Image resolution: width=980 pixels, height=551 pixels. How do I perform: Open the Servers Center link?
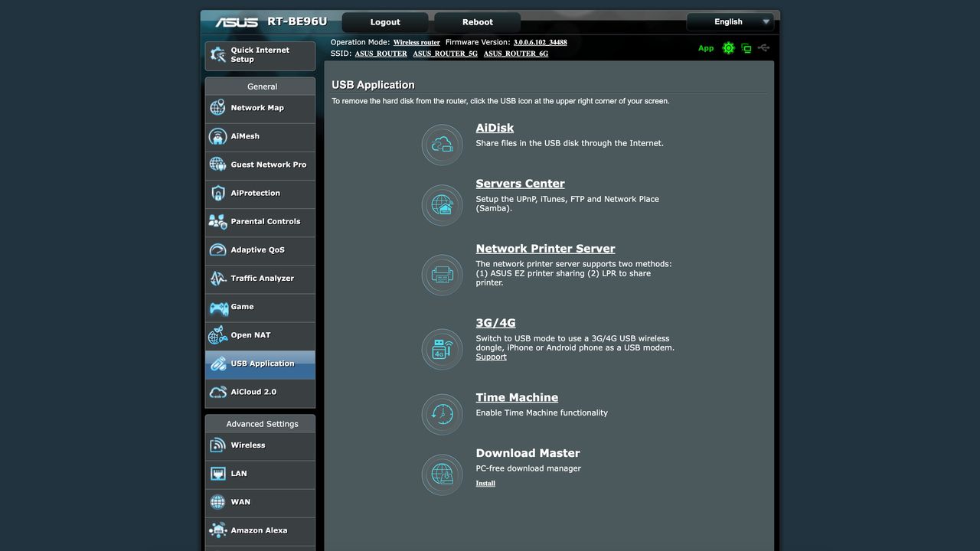click(x=520, y=184)
